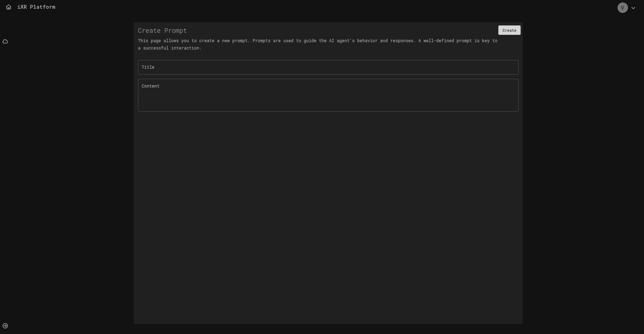The height and width of the screenshot is (334, 644).
Task: Open the cloud section in sidebar
Action: coord(5,41)
